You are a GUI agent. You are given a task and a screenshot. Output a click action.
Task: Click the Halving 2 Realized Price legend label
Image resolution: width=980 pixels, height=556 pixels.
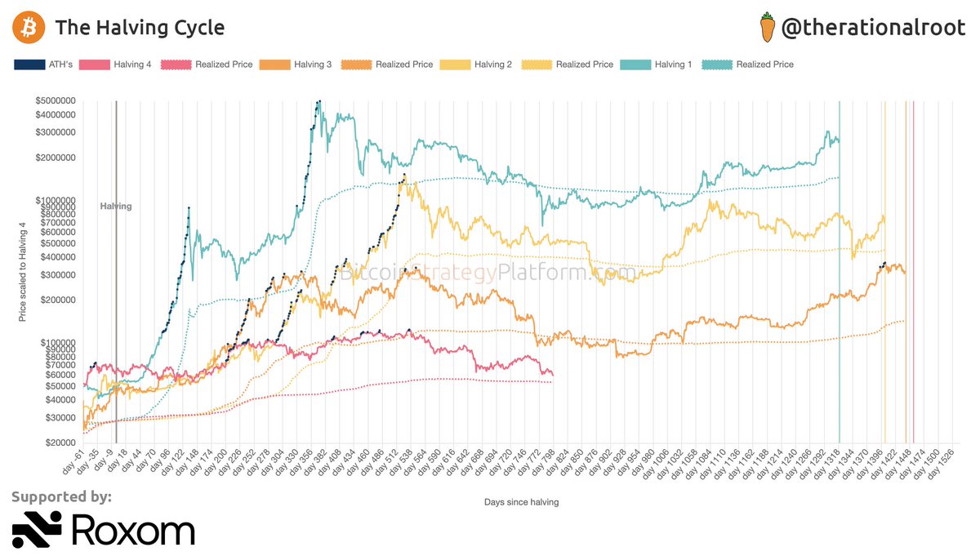[585, 64]
